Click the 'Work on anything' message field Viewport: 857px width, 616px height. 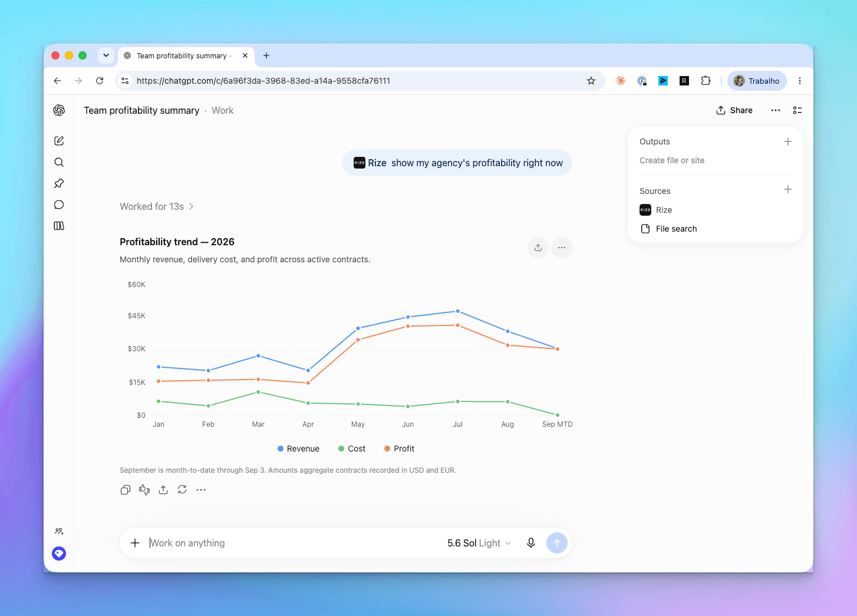(x=295, y=543)
